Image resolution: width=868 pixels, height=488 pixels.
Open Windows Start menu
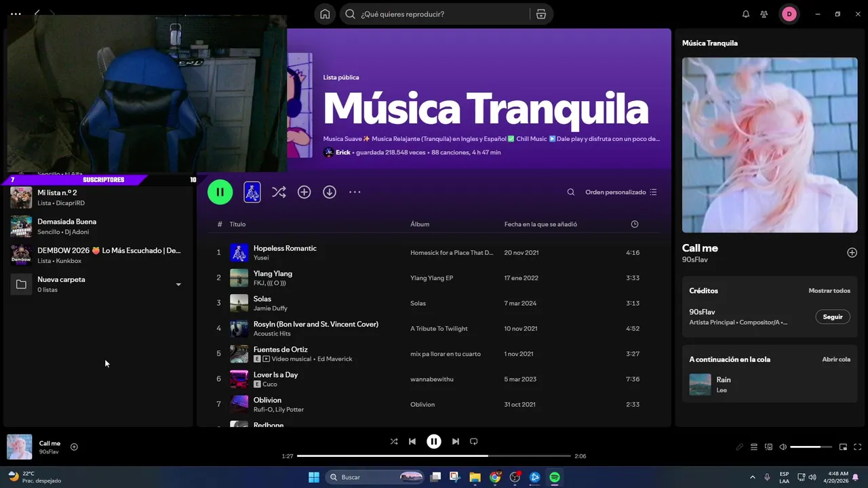[314, 477]
